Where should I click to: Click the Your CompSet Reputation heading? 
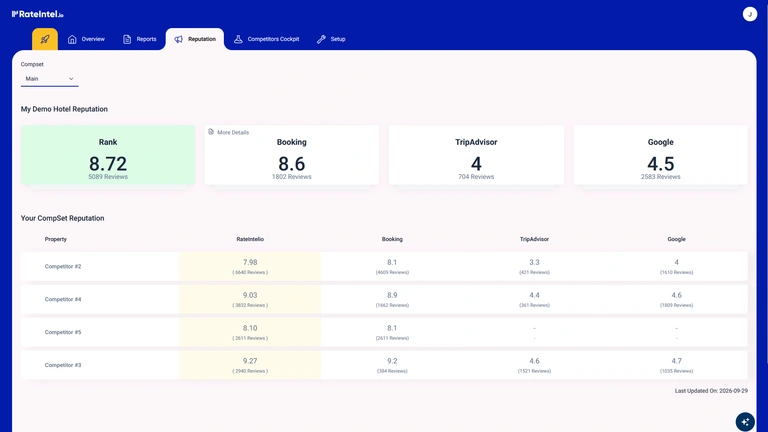(x=63, y=218)
